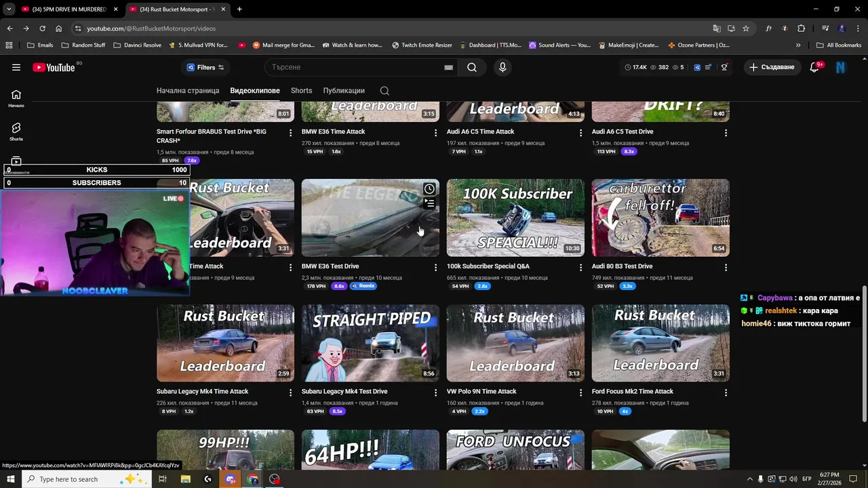
Task: Click the Създаване create button
Action: [772, 67]
